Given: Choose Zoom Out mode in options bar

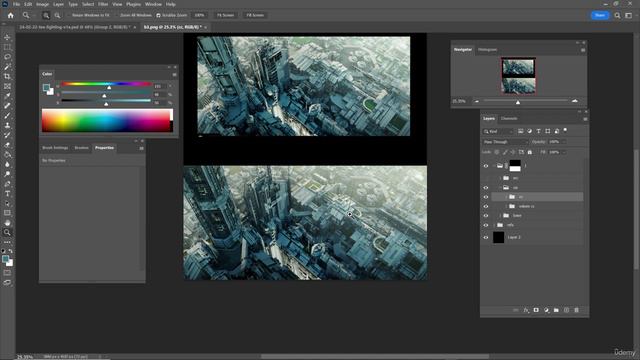Looking at the screenshot, I should 57,16.
